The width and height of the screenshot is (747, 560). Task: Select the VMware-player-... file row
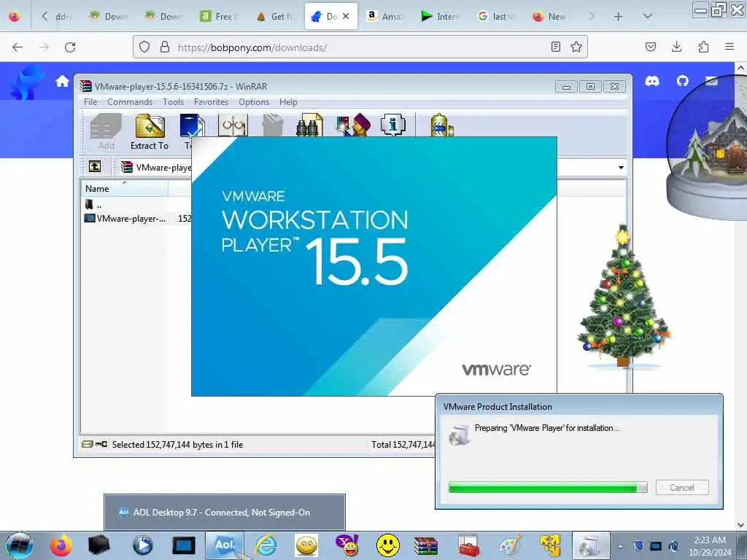click(x=137, y=219)
